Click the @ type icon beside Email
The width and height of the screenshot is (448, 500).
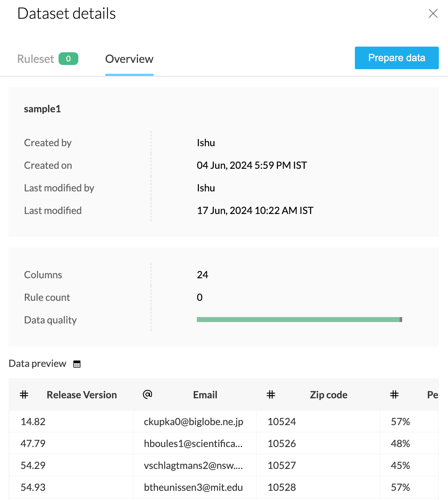tap(147, 394)
